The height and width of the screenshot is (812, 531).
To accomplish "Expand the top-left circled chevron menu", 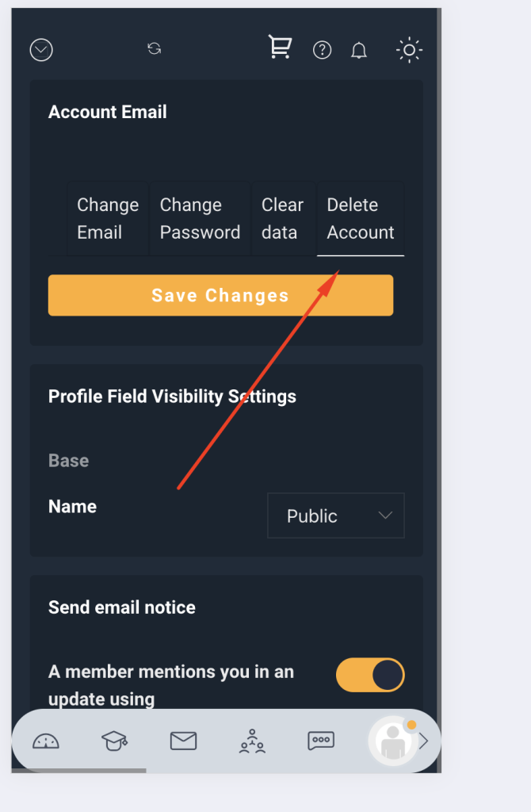I will 41,50.
